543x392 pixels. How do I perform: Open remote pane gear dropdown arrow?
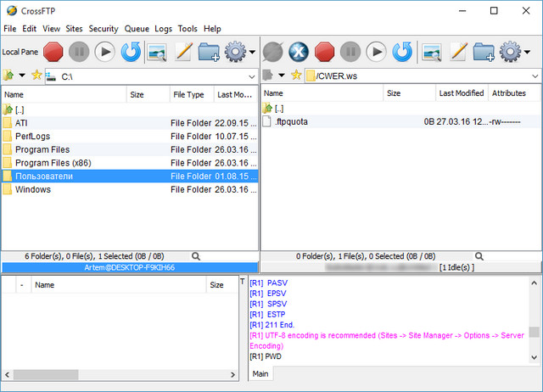click(x=527, y=52)
